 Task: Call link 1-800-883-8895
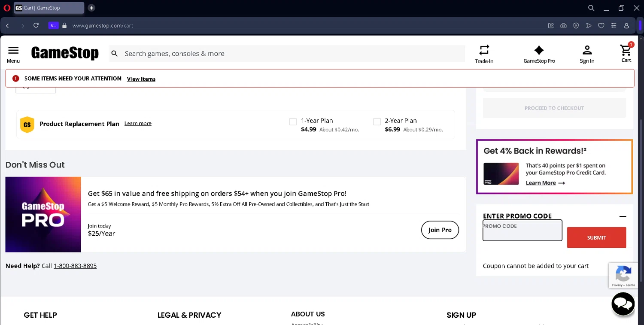point(75,266)
